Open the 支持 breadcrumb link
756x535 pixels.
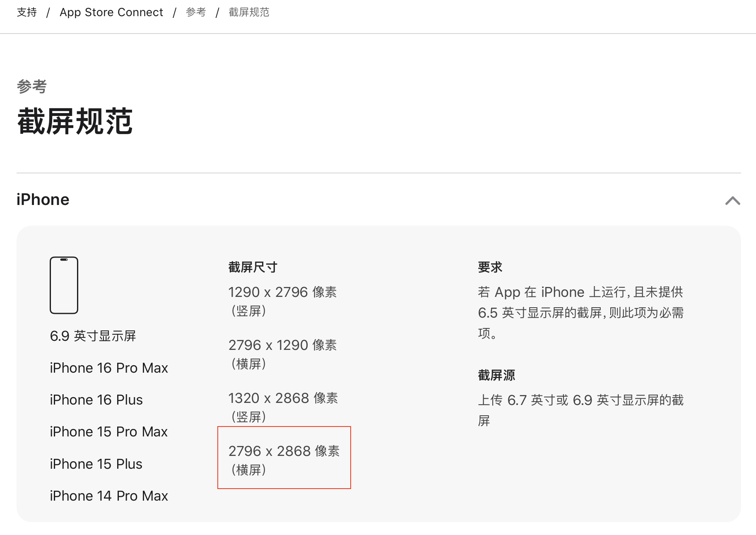[x=27, y=12]
